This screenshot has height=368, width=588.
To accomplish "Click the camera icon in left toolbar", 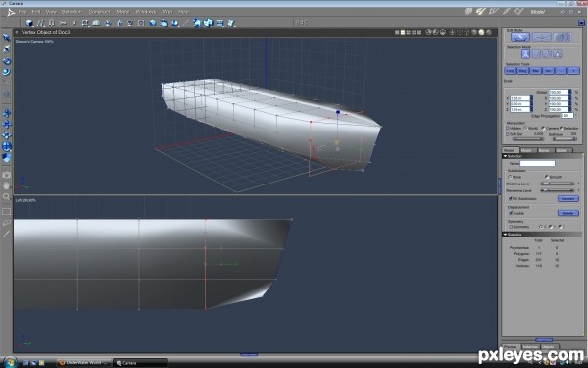I will click(7, 175).
